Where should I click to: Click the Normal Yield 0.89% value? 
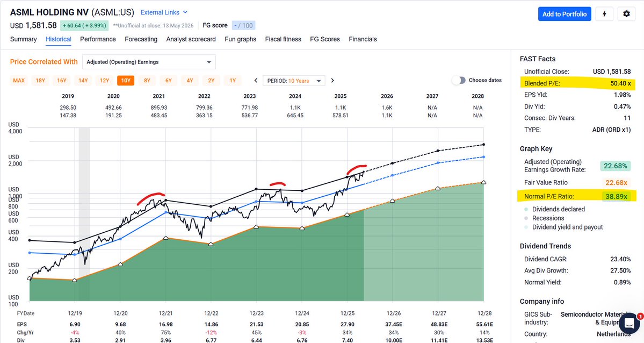[x=622, y=282]
